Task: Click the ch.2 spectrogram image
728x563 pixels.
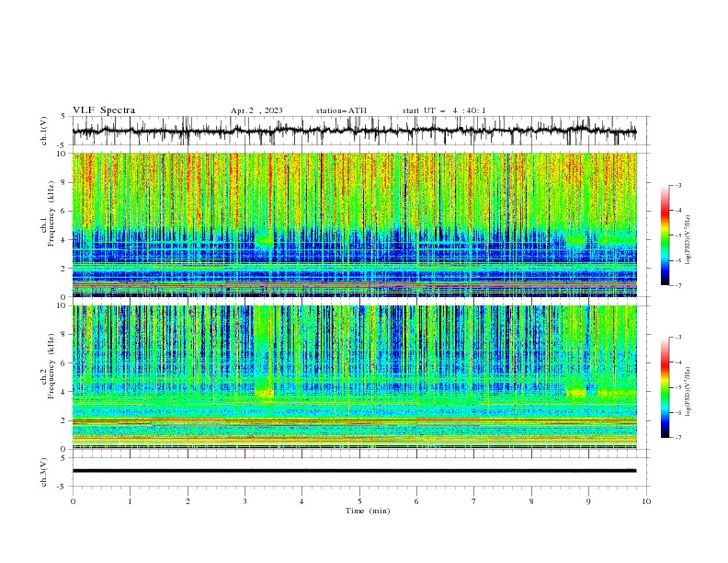Action: point(354,377)
